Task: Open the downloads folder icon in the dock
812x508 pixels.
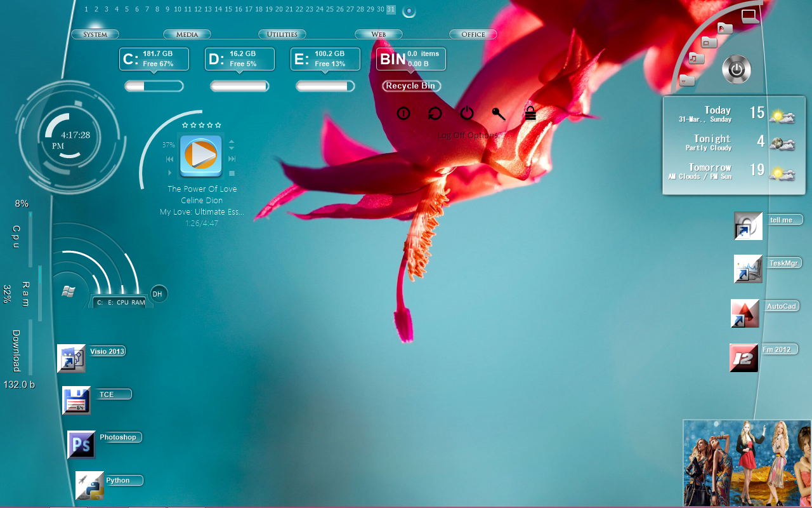Action: [x=687, y=80]
